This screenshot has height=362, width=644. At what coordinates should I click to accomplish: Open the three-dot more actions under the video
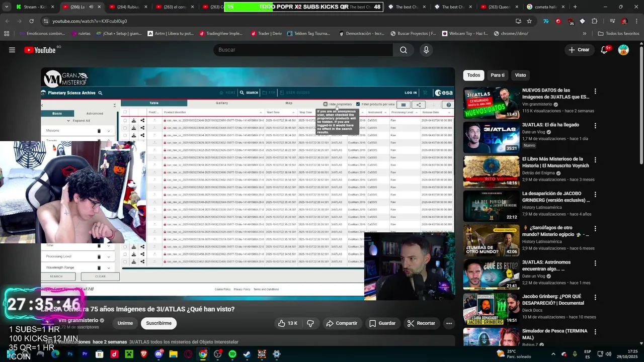coord(449,323)
